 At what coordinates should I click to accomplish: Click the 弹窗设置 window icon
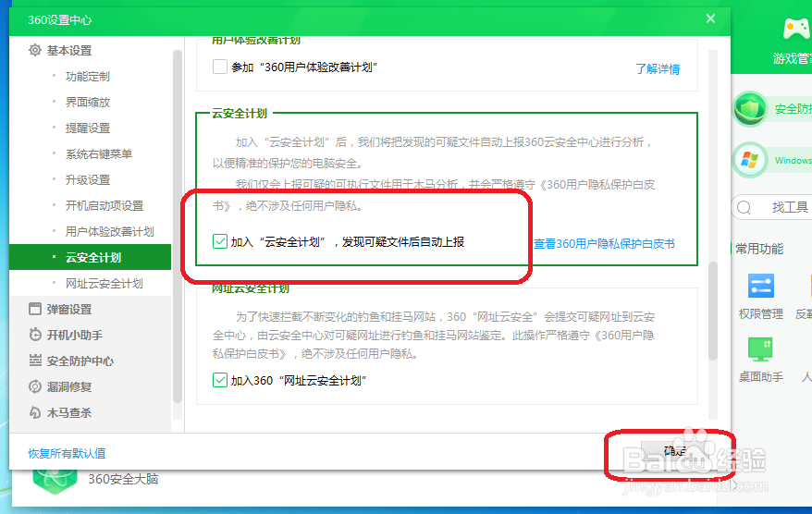[x=35, y=309]
